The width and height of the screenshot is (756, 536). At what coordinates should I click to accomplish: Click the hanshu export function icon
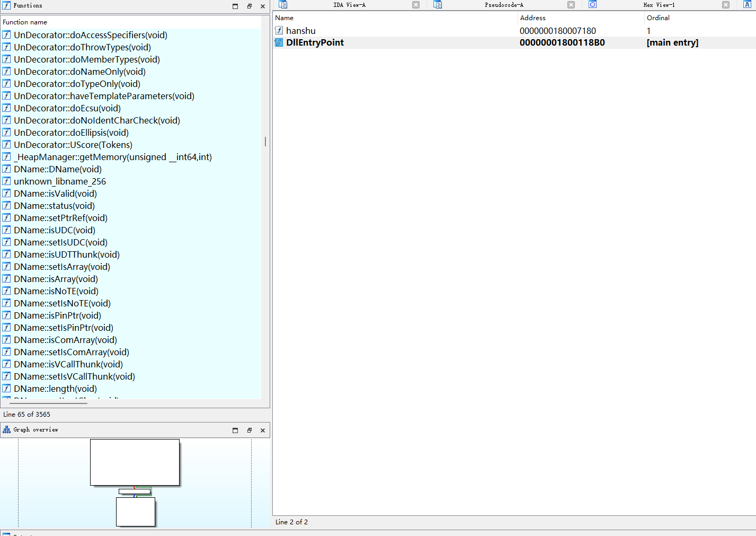pyautogui.click(x=279, y=31)
